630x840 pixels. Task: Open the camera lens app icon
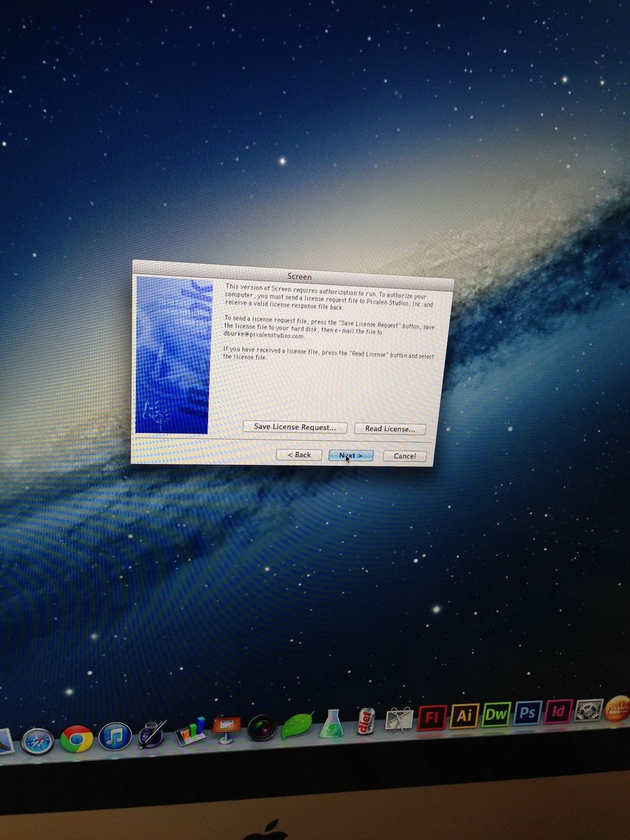[x=262, y=728]
